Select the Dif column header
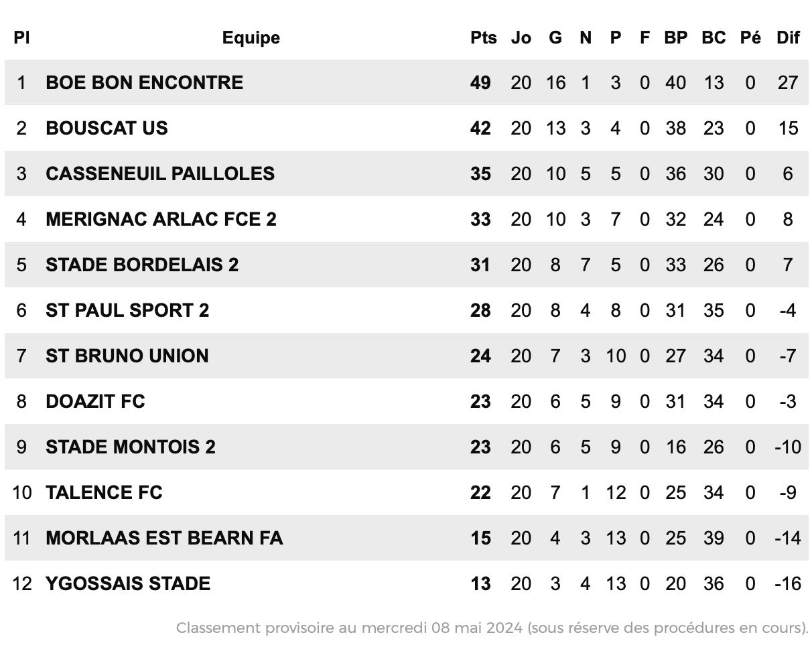Viewport: 812px width, 647px height. pyautogui.click(x=788, y=38)
